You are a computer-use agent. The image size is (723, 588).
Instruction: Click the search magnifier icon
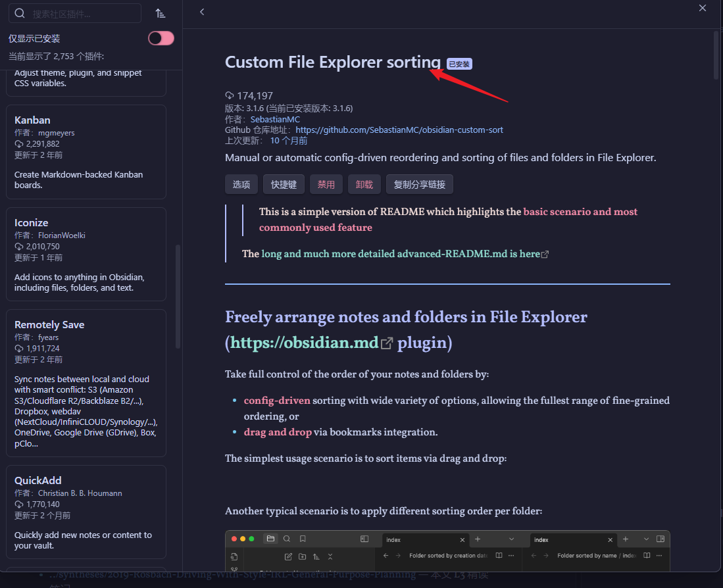click(19, 13)
